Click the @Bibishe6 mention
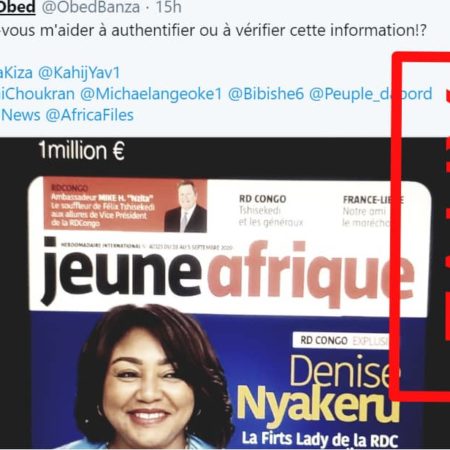The width and height of the screenshot is (450, 450). point(266,94)
